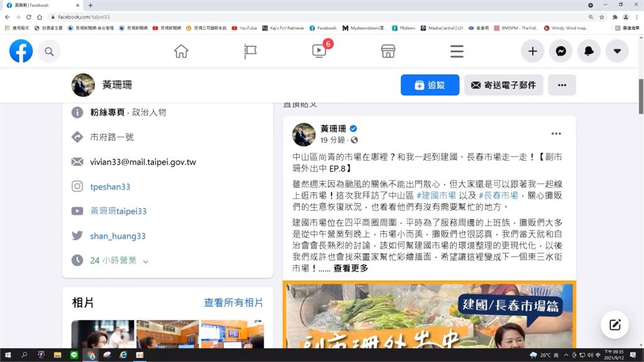Open YouTube link 黃珊珊taipei33
644x362 pixels.
[118, 211]
